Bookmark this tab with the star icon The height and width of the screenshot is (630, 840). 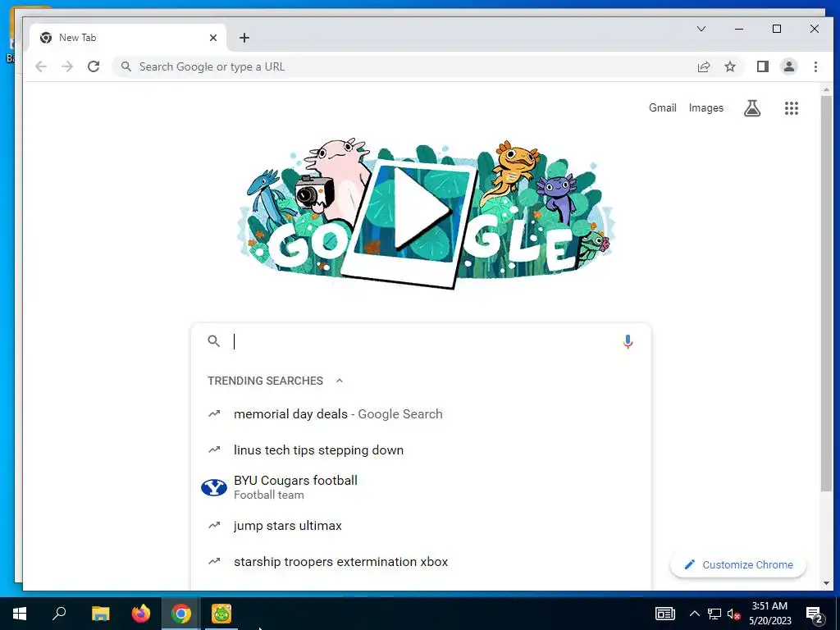729,66
